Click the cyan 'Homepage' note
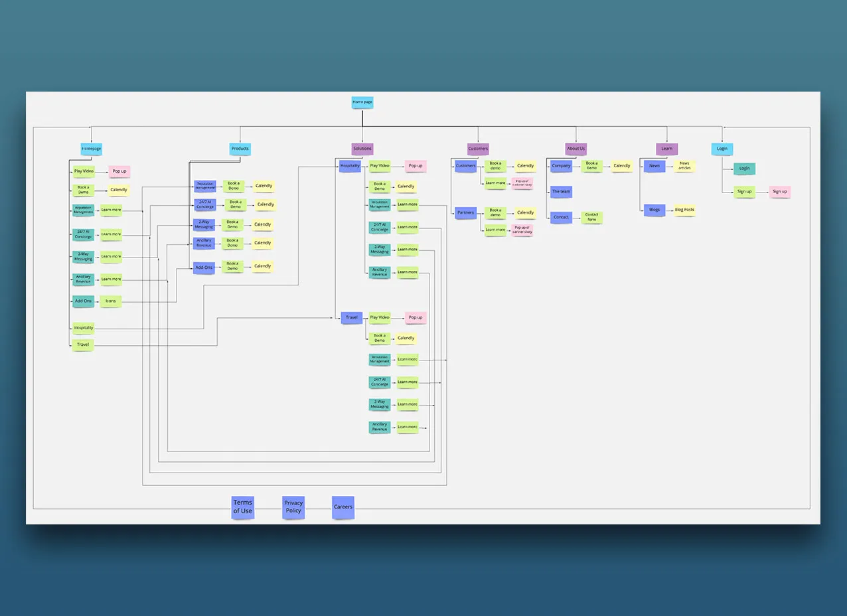This screenshot has width=847, height=616. pos(92,149)
